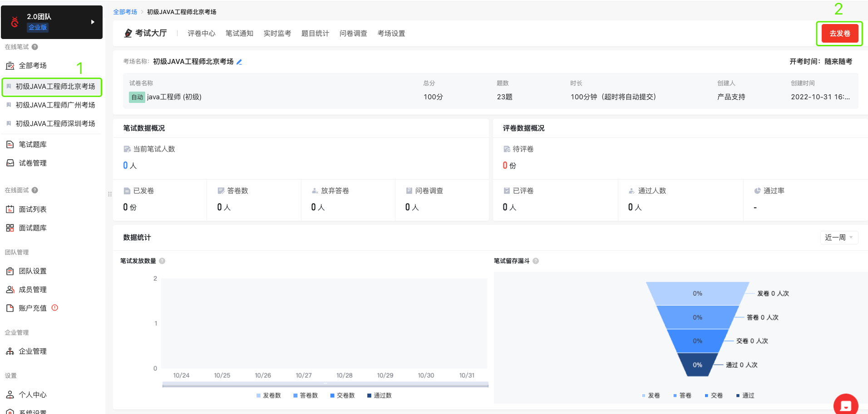This screenshot has height=414, width=868.
Task: Open the 近一周 time range dropdown
Action: point(839,238)
